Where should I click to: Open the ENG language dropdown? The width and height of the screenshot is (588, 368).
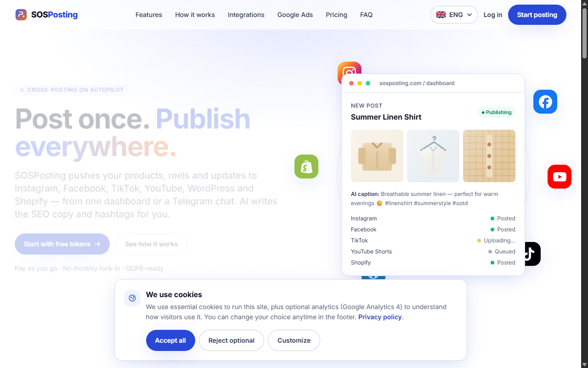click(454, 15)
